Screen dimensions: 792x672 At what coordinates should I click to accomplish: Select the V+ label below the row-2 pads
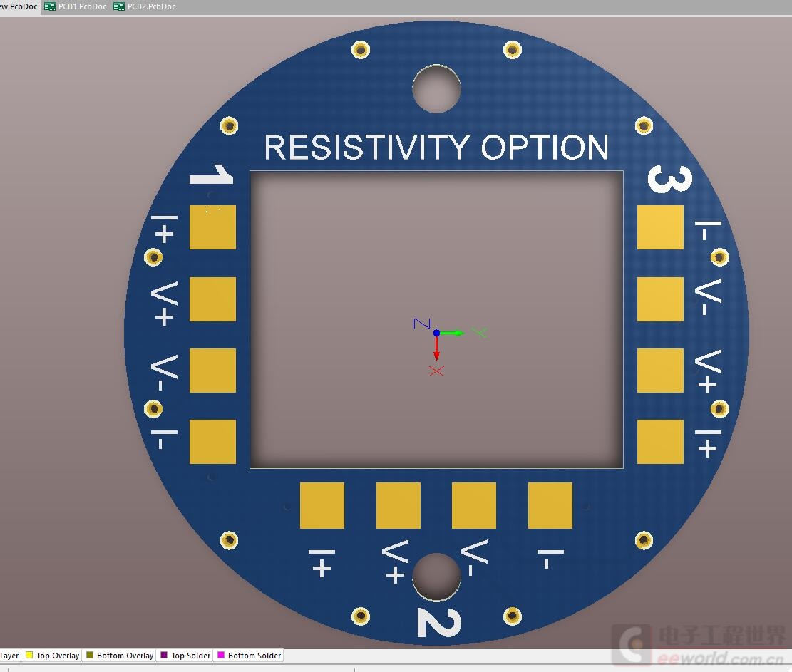(395, 561)
